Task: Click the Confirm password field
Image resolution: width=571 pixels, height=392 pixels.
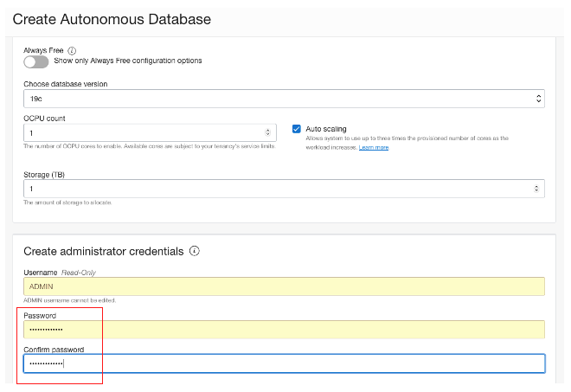Action: click(x=284, y=363)
